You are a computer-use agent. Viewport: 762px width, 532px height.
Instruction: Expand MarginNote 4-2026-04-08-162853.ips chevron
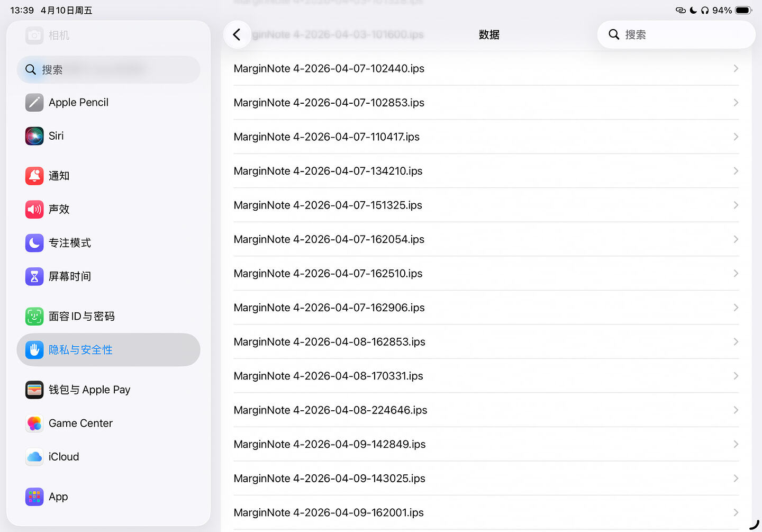(x=736, y=341)
